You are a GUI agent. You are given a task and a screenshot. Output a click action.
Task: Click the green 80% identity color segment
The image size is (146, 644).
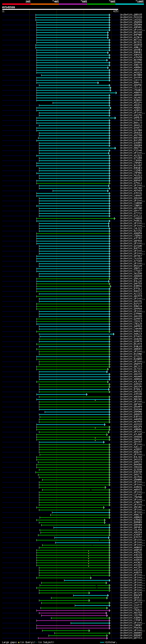coord(101,4)
